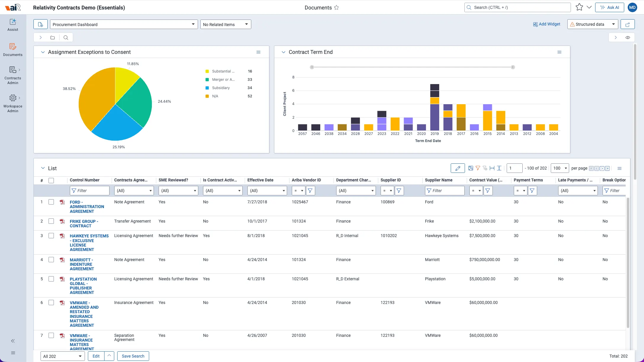
Task: Open the list grid style icon
Action: (x=471, y=168)
